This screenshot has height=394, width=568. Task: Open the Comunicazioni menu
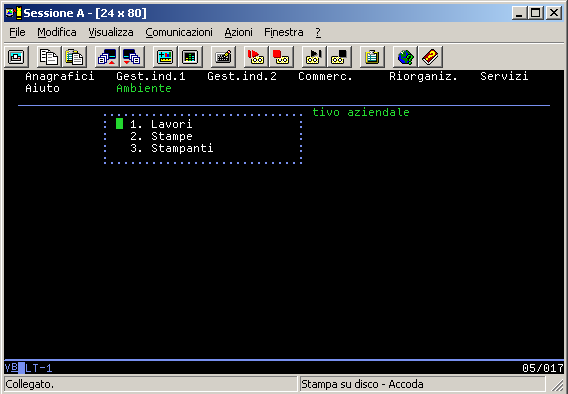(x=179, y=32)
